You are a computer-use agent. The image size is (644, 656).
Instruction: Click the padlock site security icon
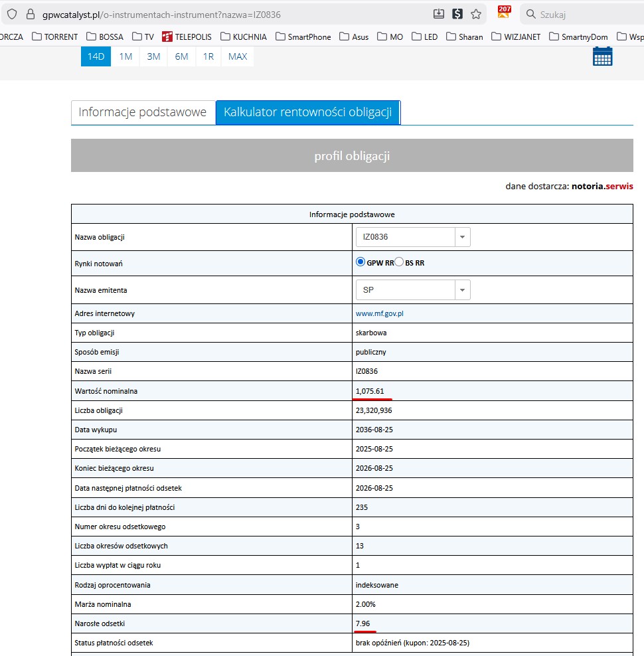(30, 14)
